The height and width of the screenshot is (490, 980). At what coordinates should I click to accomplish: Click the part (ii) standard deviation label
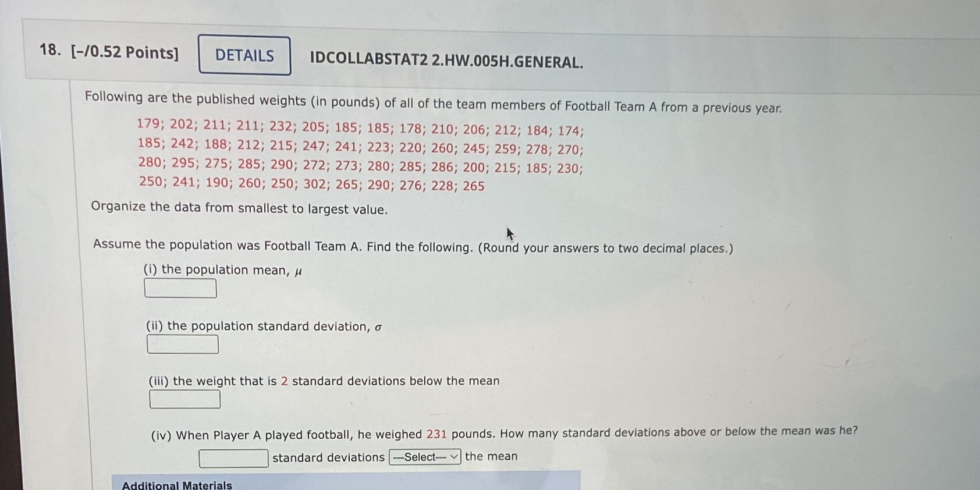click(262, 326)
